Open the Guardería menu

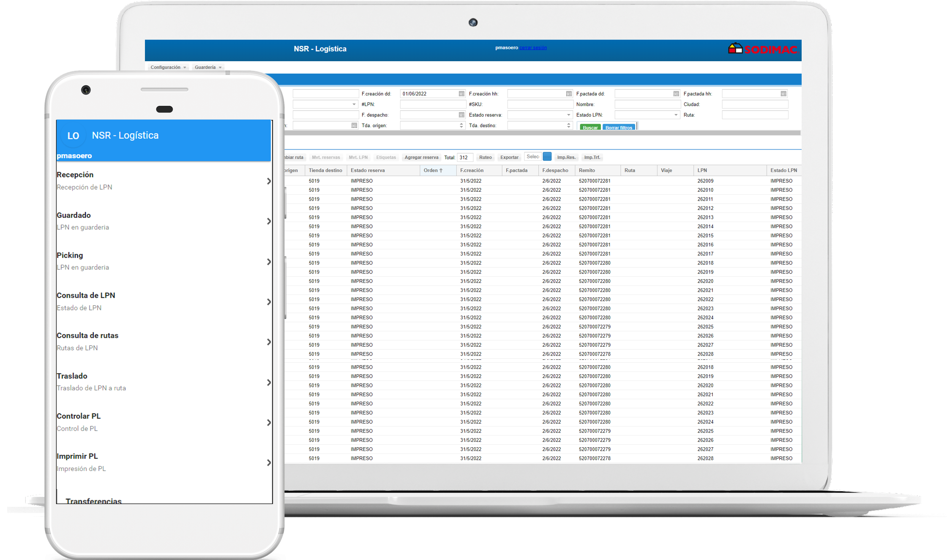[207, 68]
